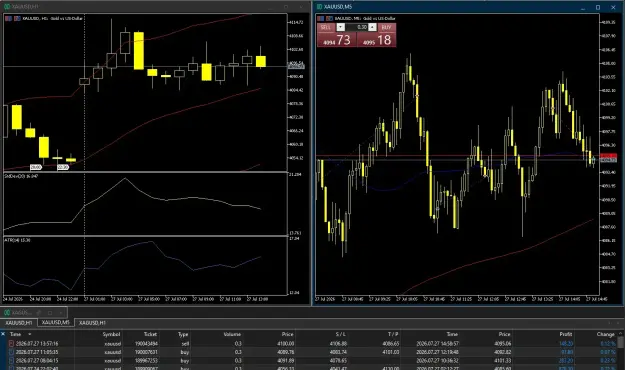
Task: Close the trade history toolbox panel
Action: click(3, 333)
